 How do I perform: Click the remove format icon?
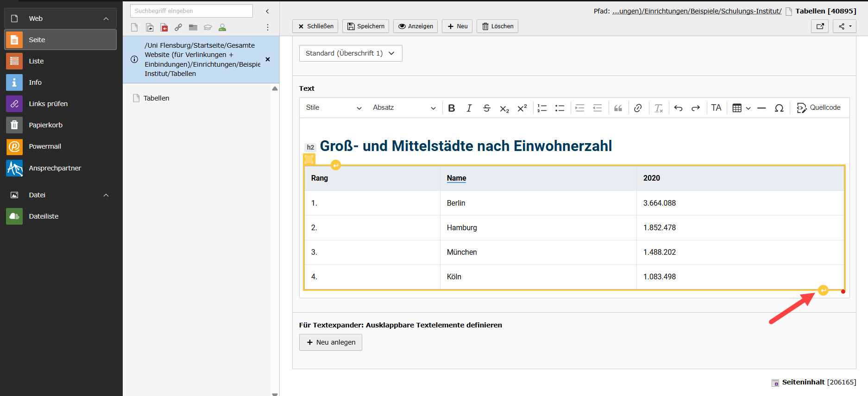coord(658,108)
